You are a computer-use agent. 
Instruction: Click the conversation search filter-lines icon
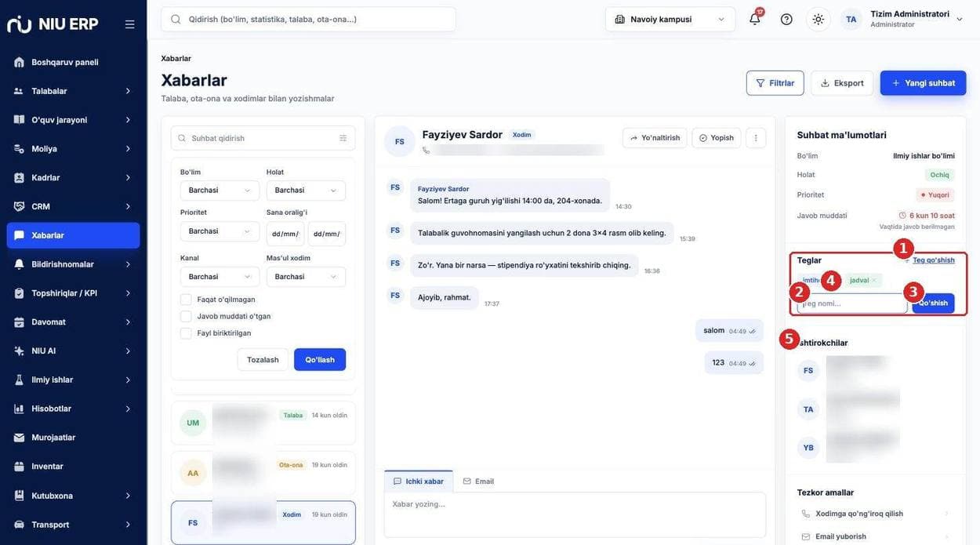tap(343, 138)
